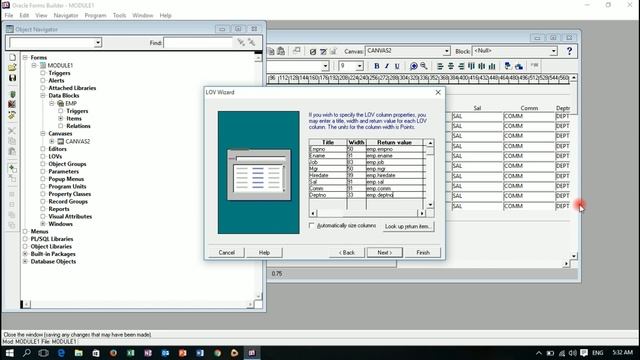Open the View menu
Image resolution: width=640 pixels, height=360 pixels.
pos(41,16)
